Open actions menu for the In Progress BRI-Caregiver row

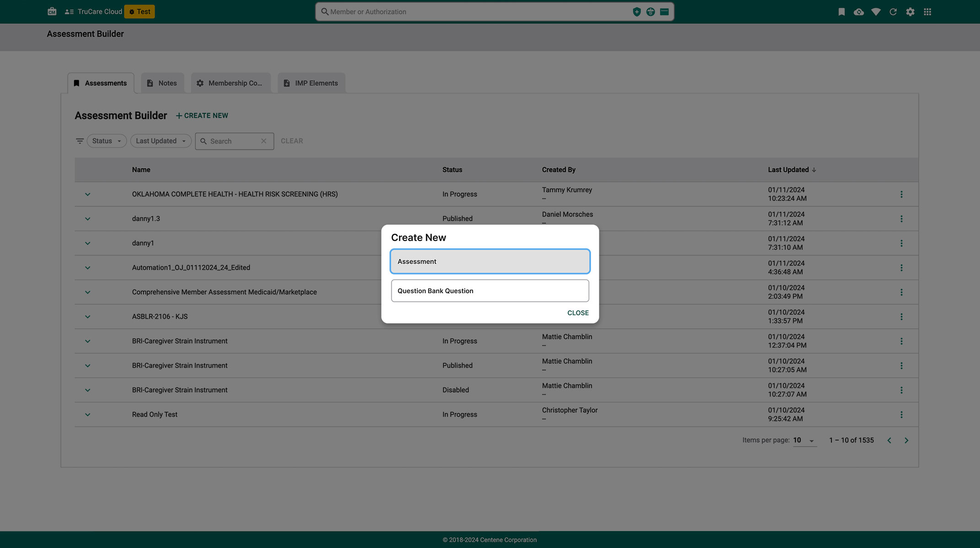pyautogui.click(x=901, y=341)
